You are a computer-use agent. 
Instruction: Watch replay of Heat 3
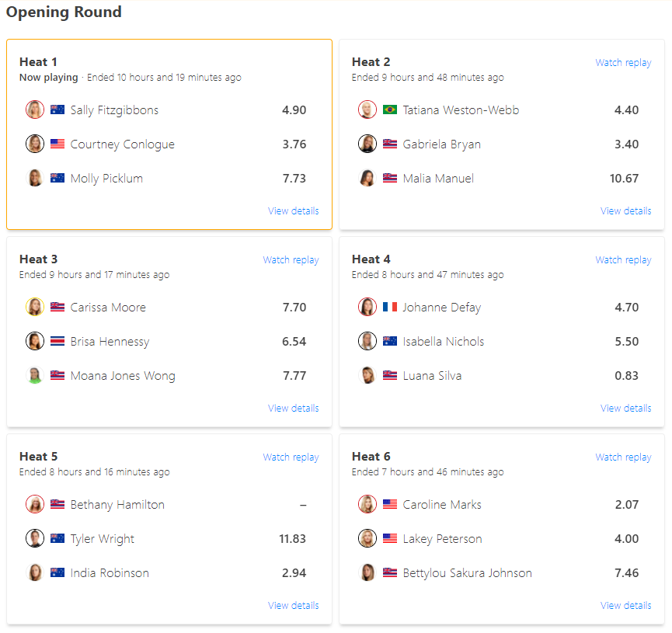[291, 259]
